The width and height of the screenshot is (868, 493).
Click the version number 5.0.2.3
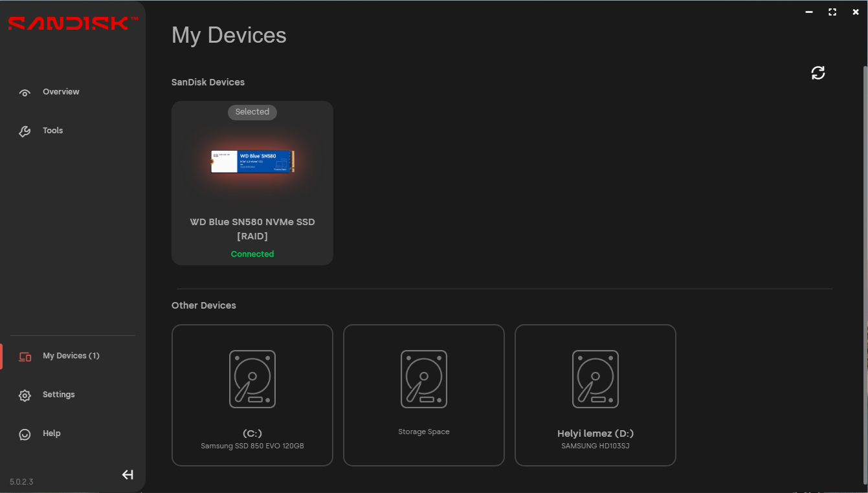click(x=21, y=482)
